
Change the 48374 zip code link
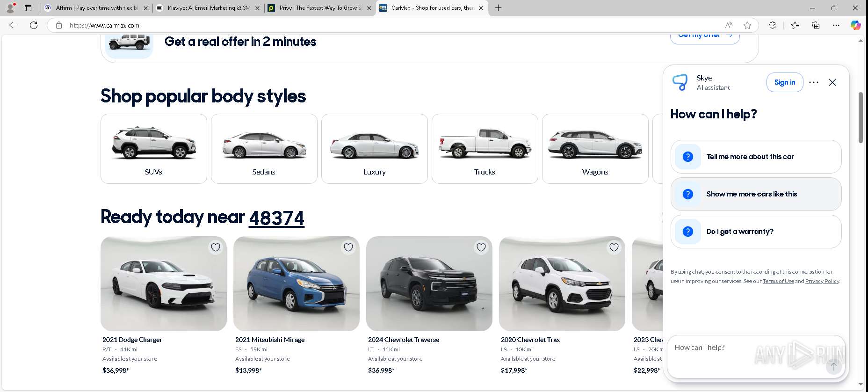[276, 218]
